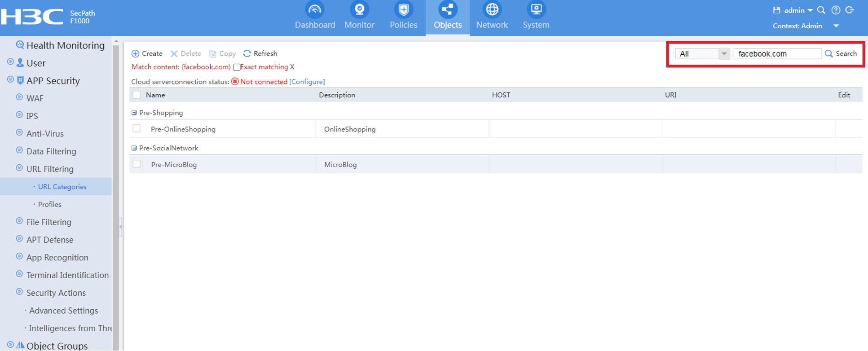Viewport: 868px width, 351px height.
Task: Collapse the APP Security sidebar node
Action: tap(10, 80)
